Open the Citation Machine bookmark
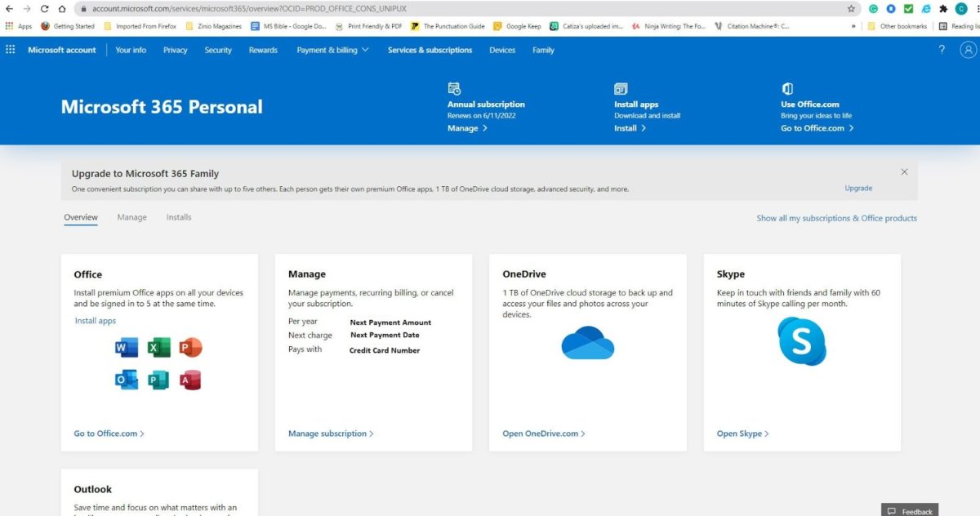 pyautogui.click(x=752, y=26)
